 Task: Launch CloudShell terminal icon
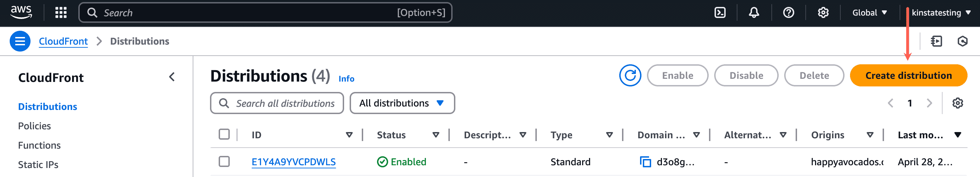coord(720,12)
